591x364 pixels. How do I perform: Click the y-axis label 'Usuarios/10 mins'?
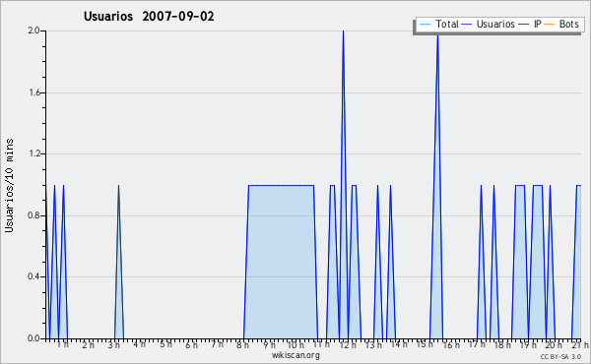click(9, 186)
